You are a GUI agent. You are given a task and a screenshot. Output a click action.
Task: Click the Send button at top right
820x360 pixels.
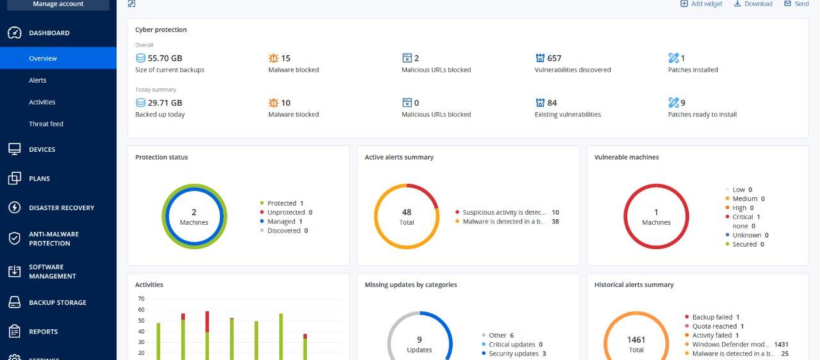click(796, 4)
